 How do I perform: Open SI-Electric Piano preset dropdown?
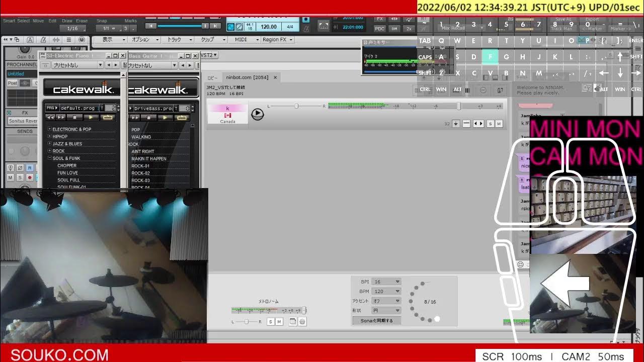tap(78, 65)
